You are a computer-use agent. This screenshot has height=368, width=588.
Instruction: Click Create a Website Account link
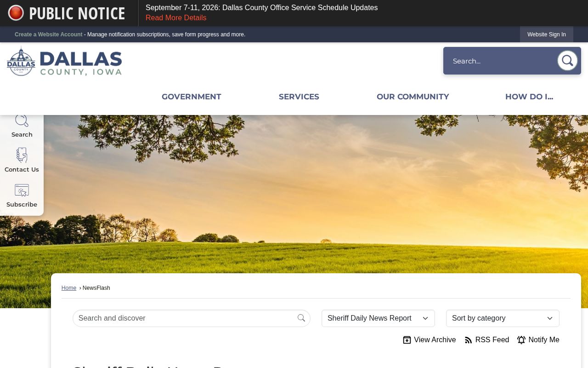(x=49, y=34)
